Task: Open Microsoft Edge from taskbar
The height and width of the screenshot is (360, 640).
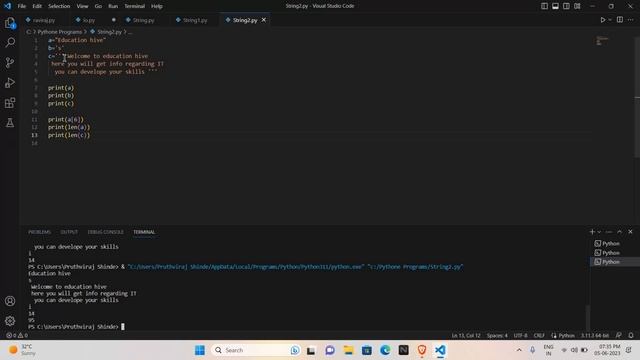Action: tap(385, 350)
